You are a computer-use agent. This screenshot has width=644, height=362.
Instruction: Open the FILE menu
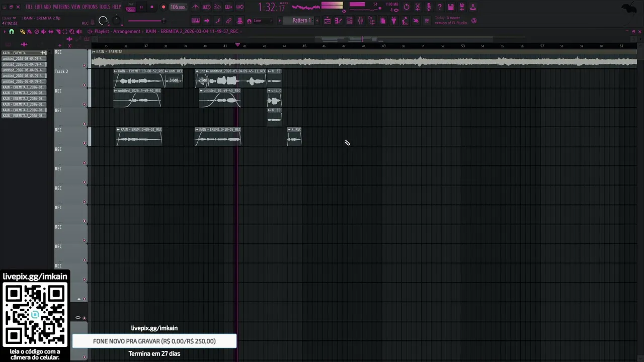pos(29,7)
